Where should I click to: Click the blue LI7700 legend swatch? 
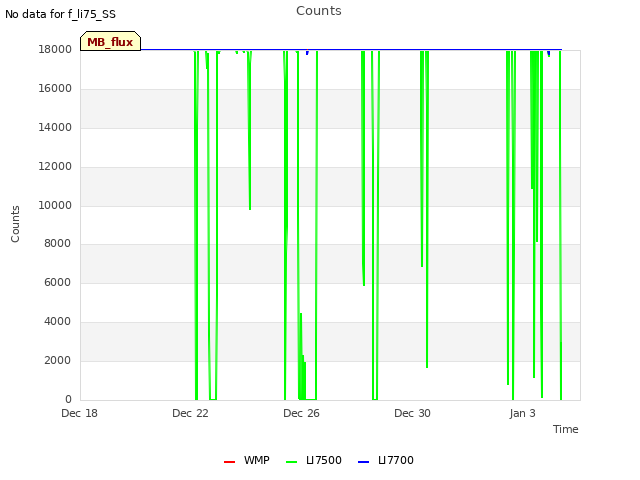tap(363, 462)
